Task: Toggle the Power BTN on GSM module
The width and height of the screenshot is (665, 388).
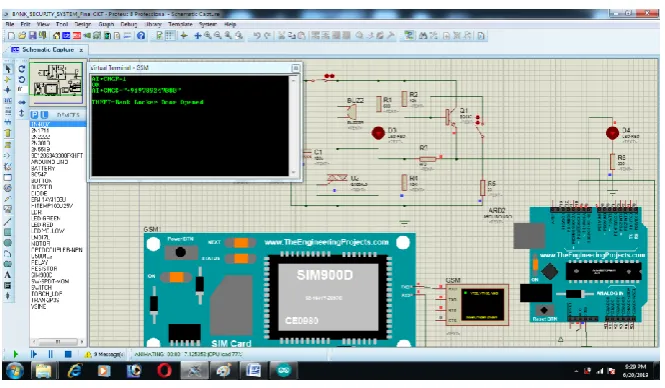Action: [x=181, y=252]
